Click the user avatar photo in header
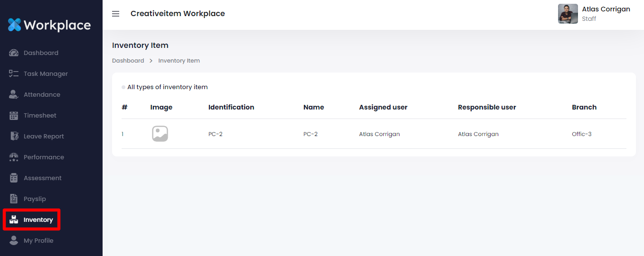 coord(568,14)
